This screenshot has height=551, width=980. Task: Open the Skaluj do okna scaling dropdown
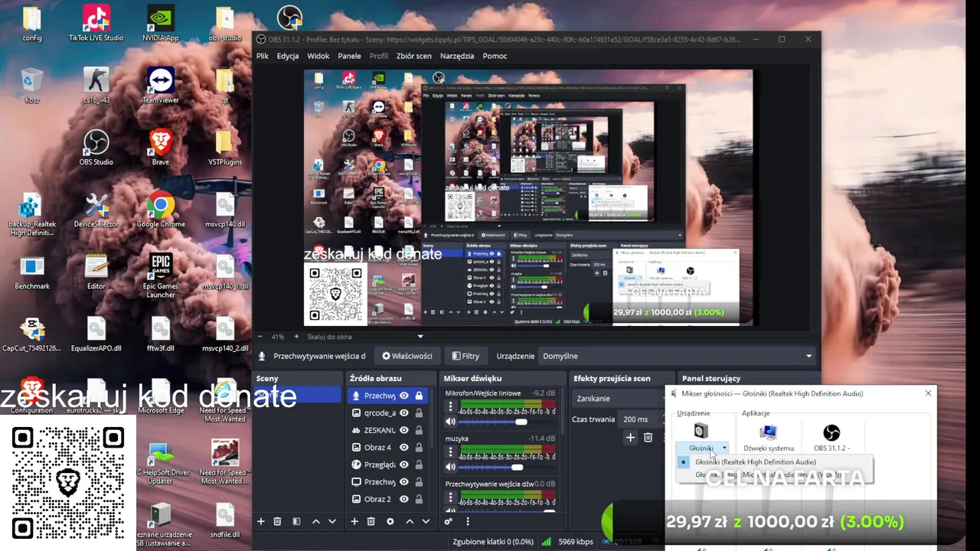click(x=364, y=337)
